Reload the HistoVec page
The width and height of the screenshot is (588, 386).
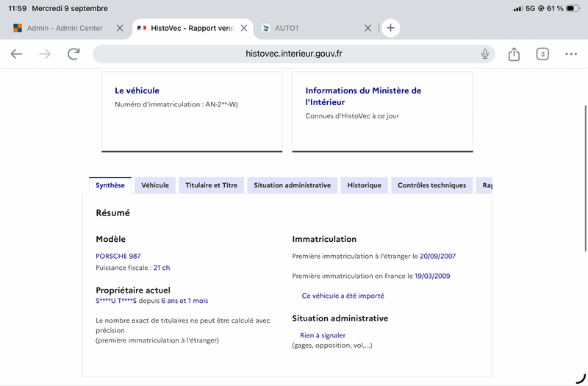(x=73, y=54)
